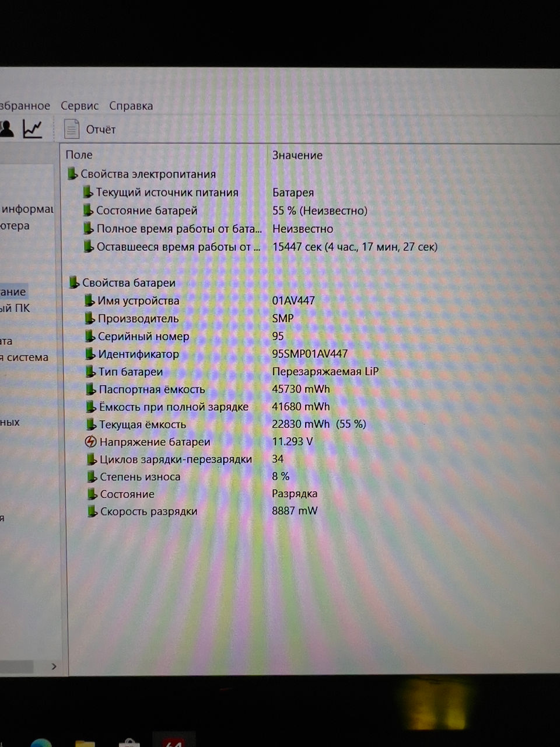Image resolution: width=560 pixels, height=747 pixels.
Task: Click the Производитель row icon
Action: [89, 318]
